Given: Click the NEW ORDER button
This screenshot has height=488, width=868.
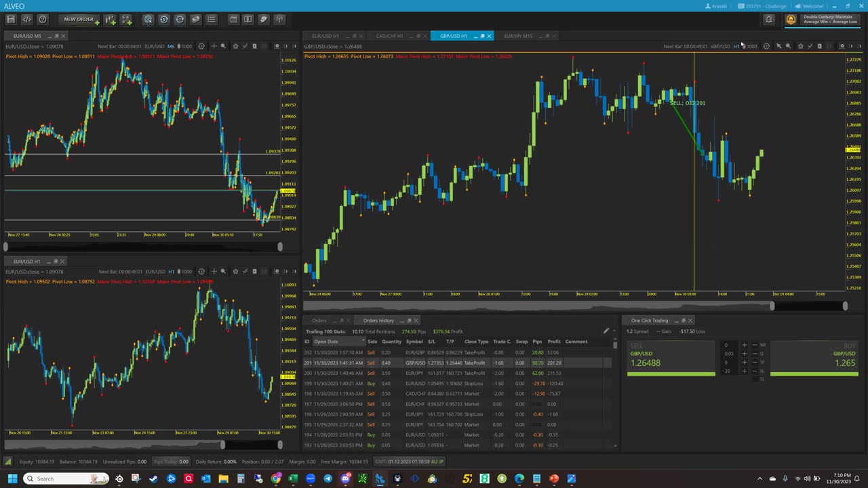Looking at the screenshot, I should click(x=79, y=20).
